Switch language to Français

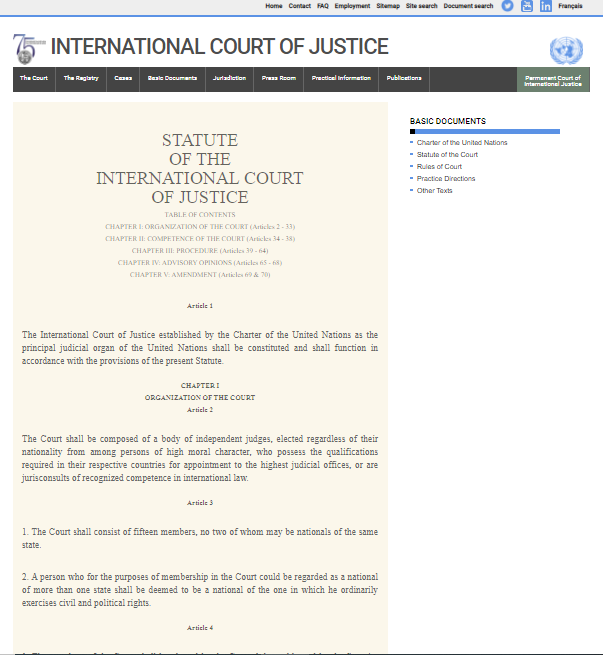point(571,6)
